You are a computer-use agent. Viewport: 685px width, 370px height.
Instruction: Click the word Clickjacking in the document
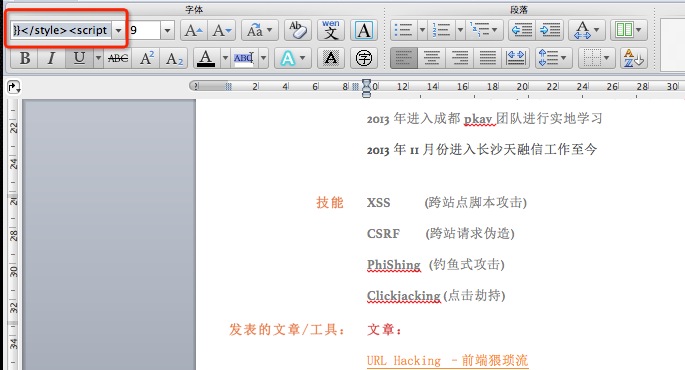tap(404, 296)
